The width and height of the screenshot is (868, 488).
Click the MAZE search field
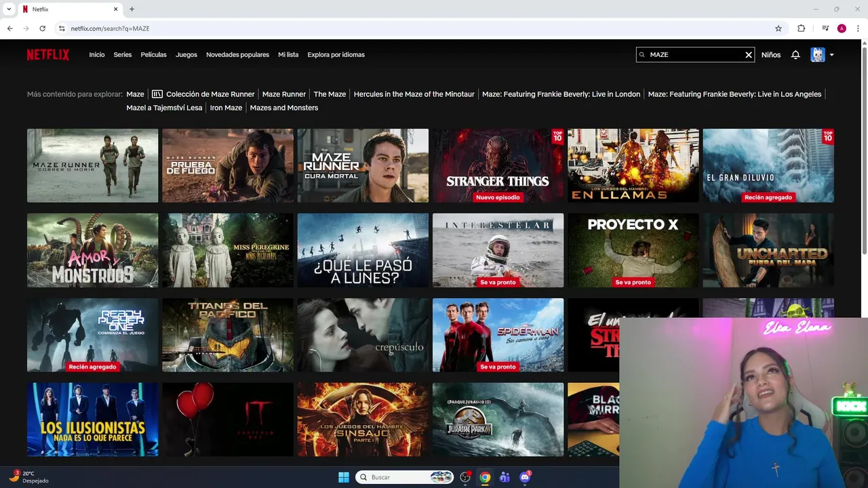[x=695, y=55]
